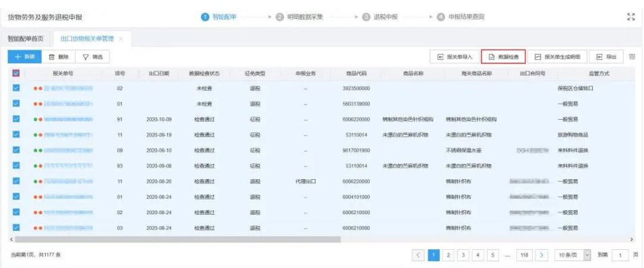Click the 删除 trash button
Viewport: 644px width, 268px height.
coord(59,57)
